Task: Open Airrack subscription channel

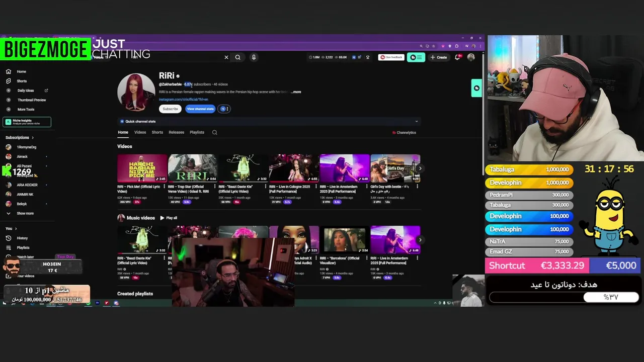Action: (22, 156)
